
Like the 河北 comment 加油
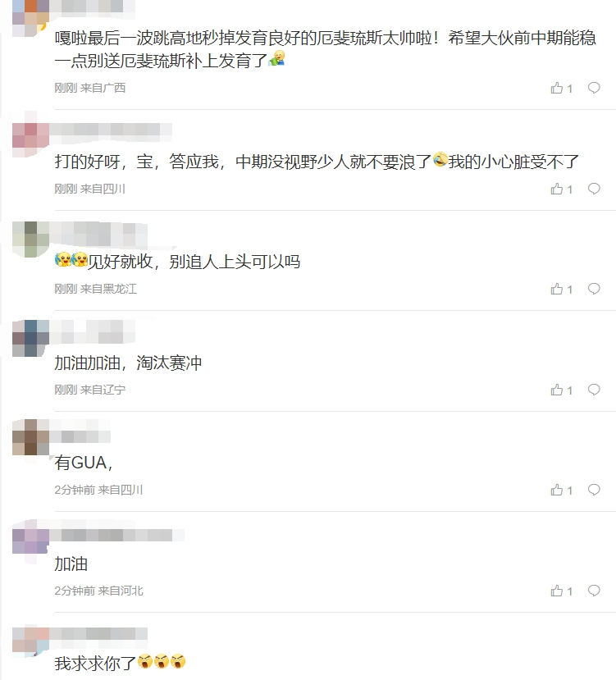(x=561, y=591)
